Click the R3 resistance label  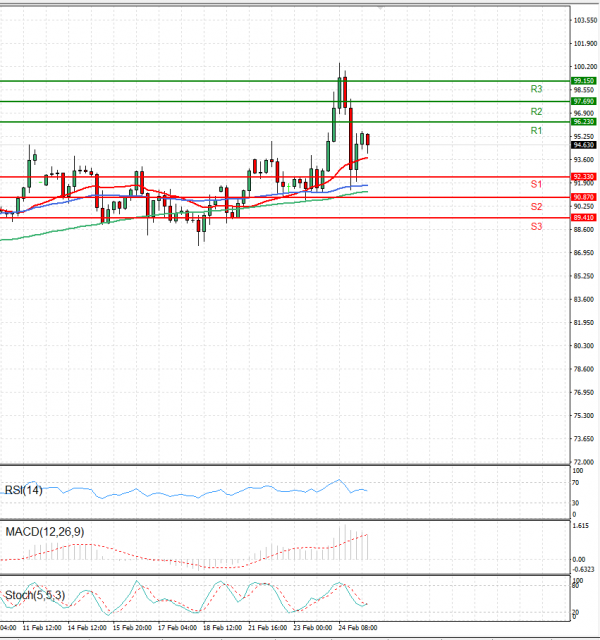[536, 89]
